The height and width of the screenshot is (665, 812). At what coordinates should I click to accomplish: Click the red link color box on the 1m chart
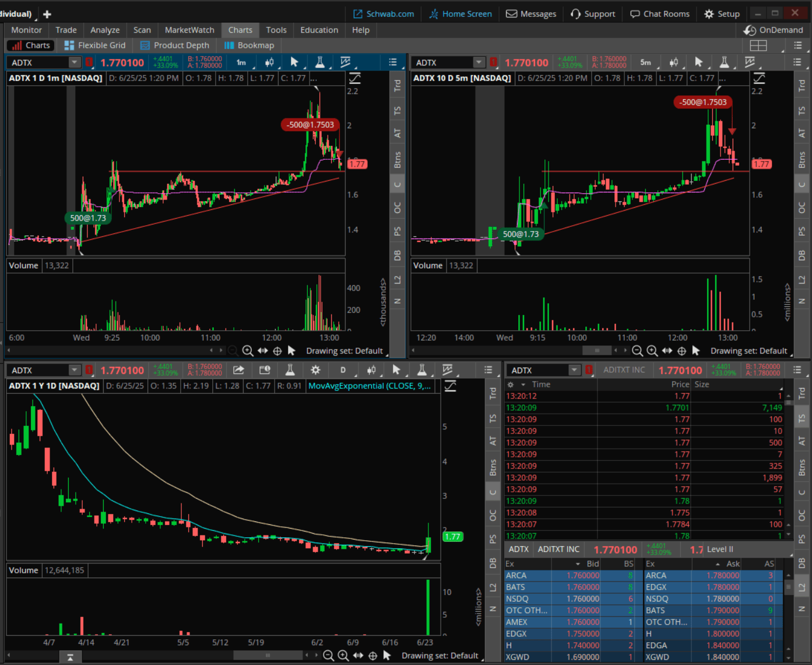coord(89,62)
